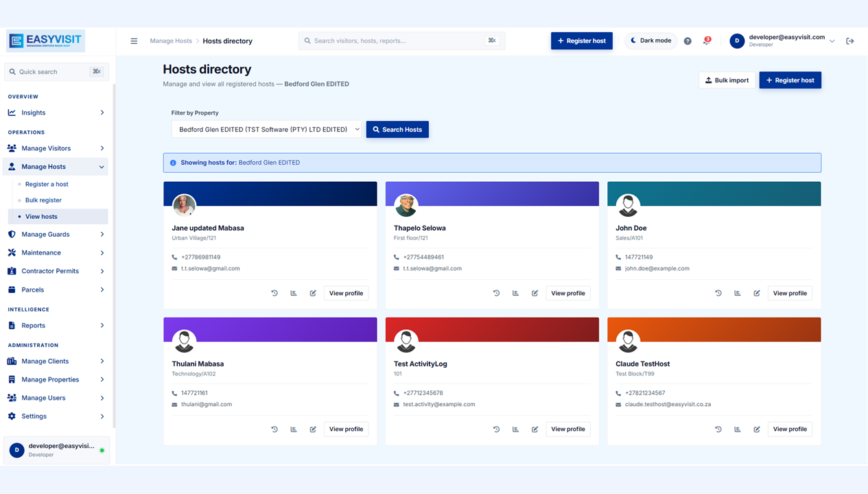
Task: Expand the Maintenance sidebar menu
Action: coord(56,252)
